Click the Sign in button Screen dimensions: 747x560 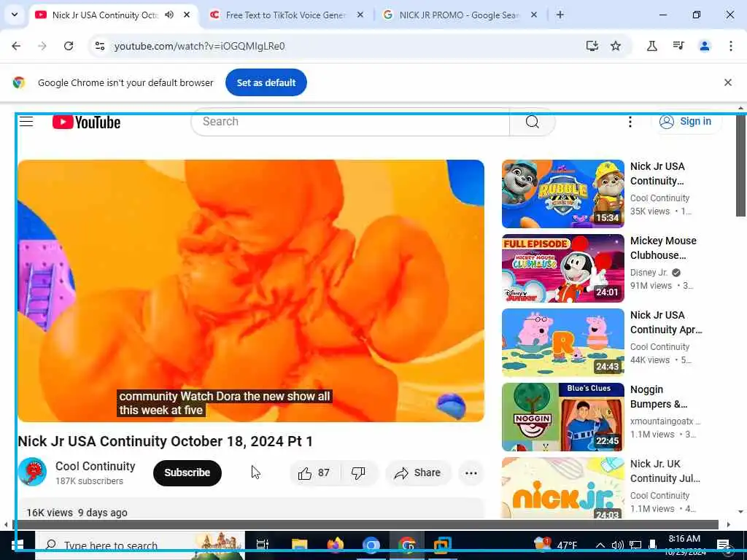686,122
